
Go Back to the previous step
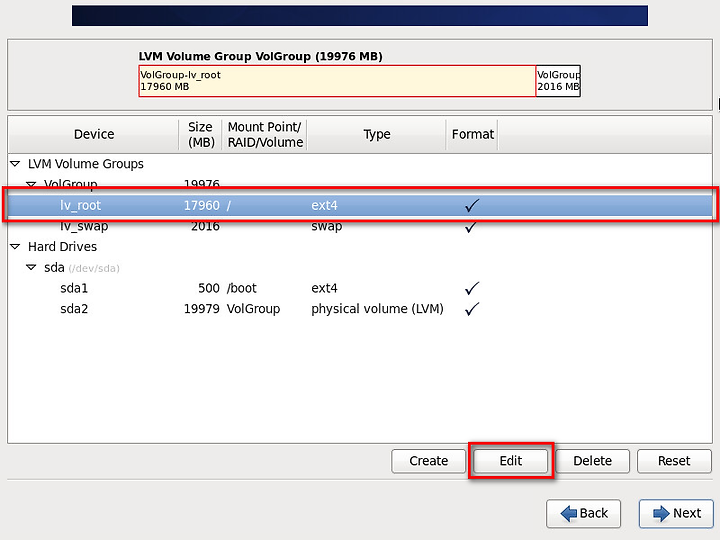point(584,513)
